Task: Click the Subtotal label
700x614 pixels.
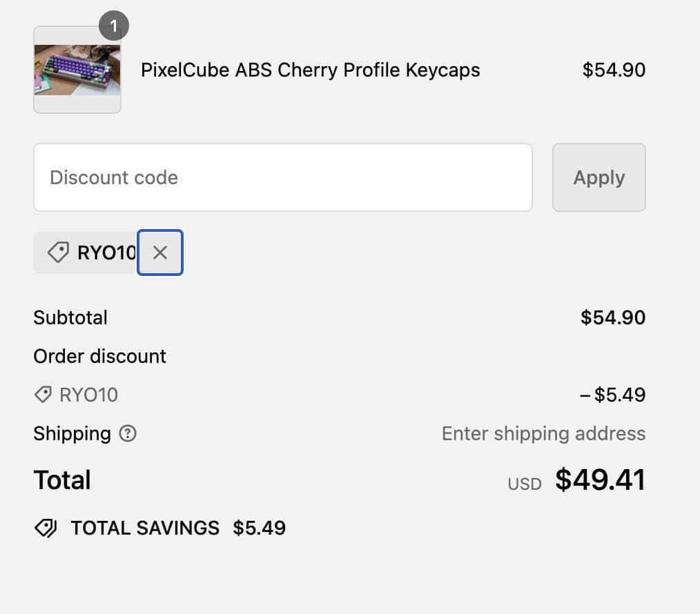Action: [70, 317]
